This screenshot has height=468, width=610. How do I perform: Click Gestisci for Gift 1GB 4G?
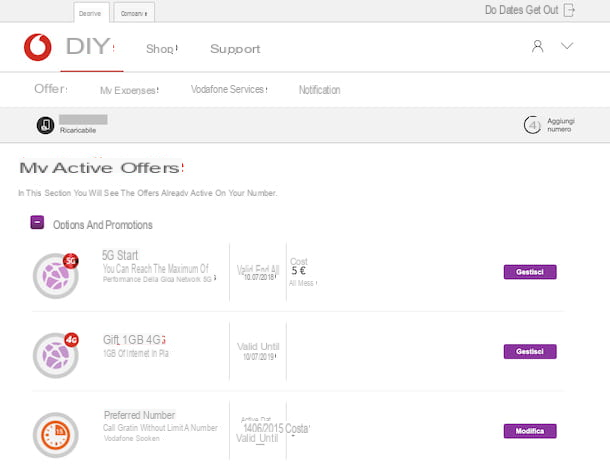tap(530, 351)
